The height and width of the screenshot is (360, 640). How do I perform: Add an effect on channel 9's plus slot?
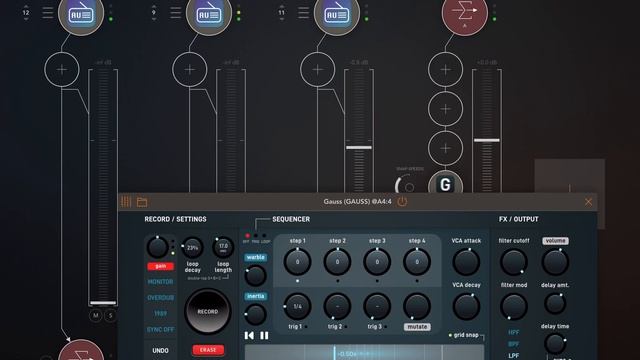[x=190, y=70]
